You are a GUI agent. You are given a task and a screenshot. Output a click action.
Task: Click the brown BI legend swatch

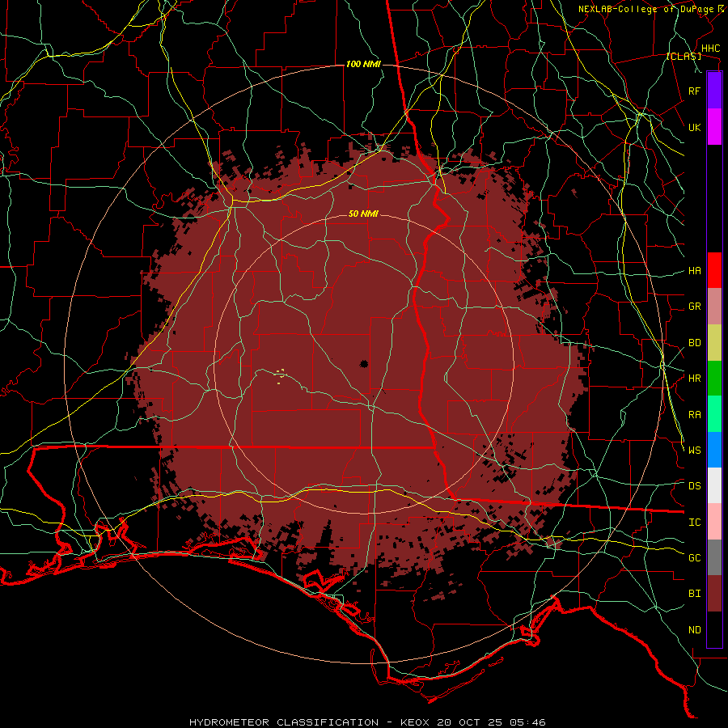tap(714, 594)
